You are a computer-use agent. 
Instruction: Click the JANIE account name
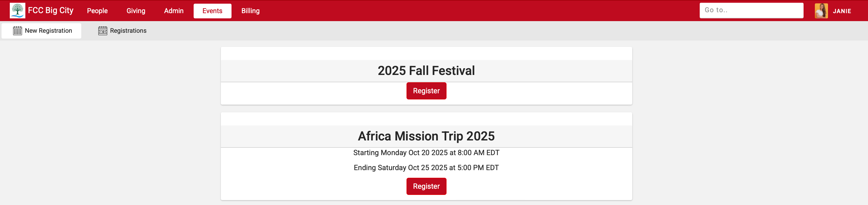tap(842, 10)
